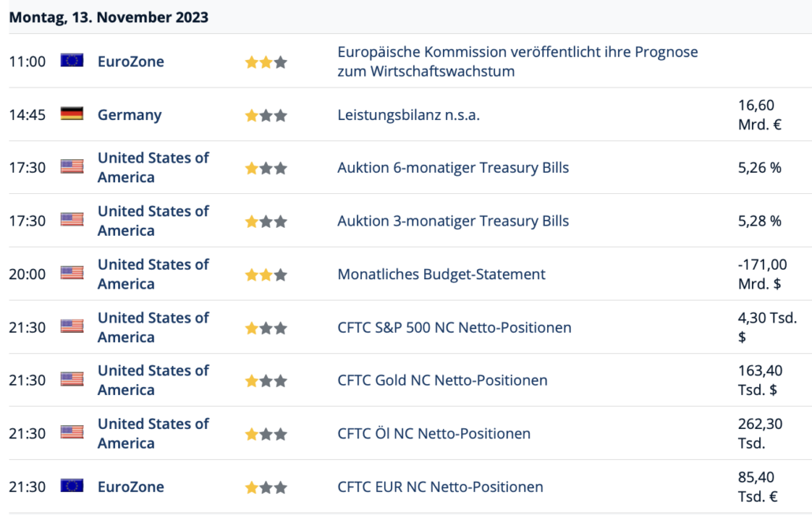
Task: Click the EU flag in the 11:00 row
Action: pyautogui.click(x=72, y=61)
